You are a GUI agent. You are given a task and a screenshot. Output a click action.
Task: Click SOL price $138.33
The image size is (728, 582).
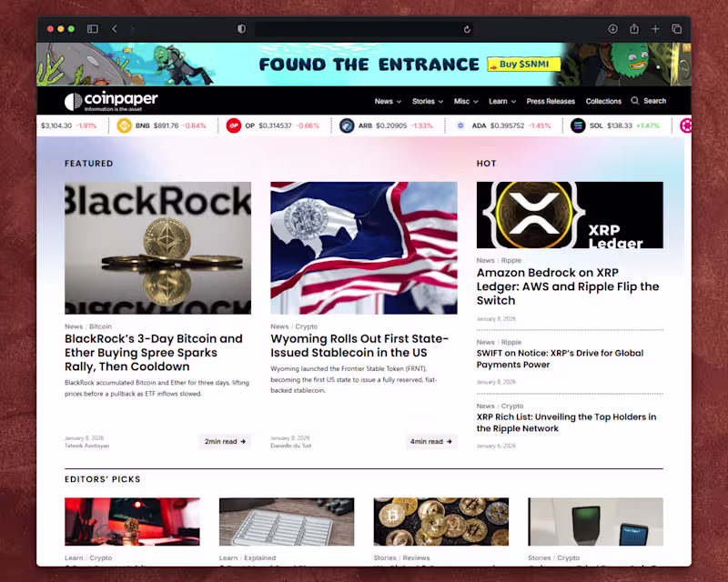[x=620, y=125]
